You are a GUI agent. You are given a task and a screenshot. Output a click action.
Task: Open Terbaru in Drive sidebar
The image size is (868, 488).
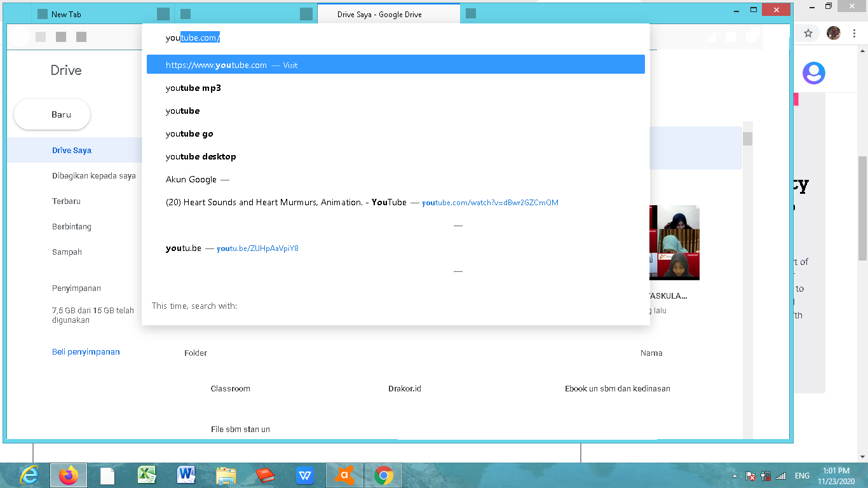66,201
